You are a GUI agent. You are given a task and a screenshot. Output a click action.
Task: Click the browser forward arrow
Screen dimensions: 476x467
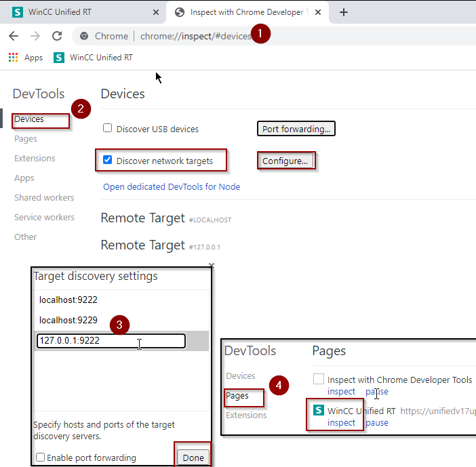point(35,36)
